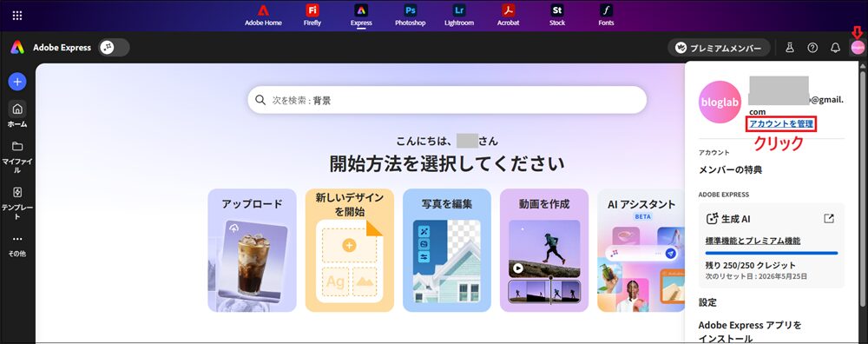Open Adobe Stock from the app bar
The width and height of the screenshot is (868, 344).
pos(557,16)
